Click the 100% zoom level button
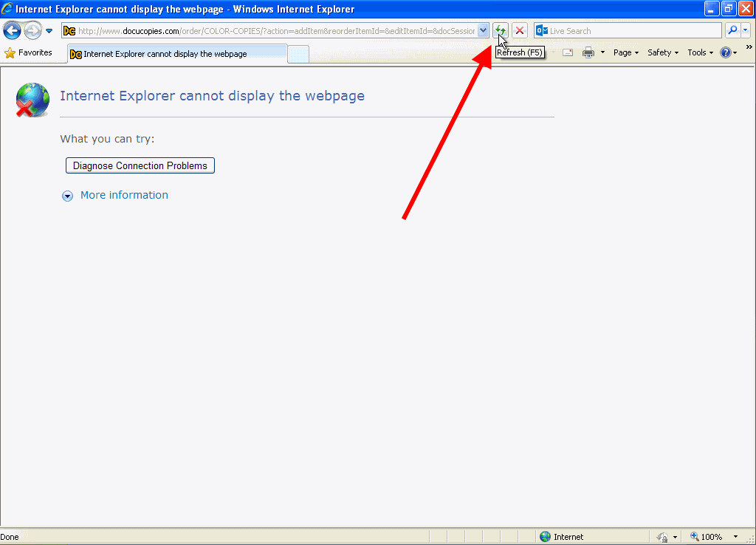 (707, 537)
